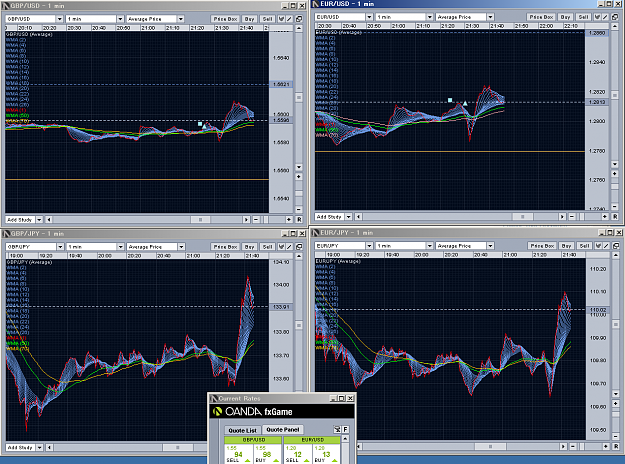This screenshot has width=625, height=464.
Task: Click the square marker on the EUR/USD chart
Action: [450, 100]
